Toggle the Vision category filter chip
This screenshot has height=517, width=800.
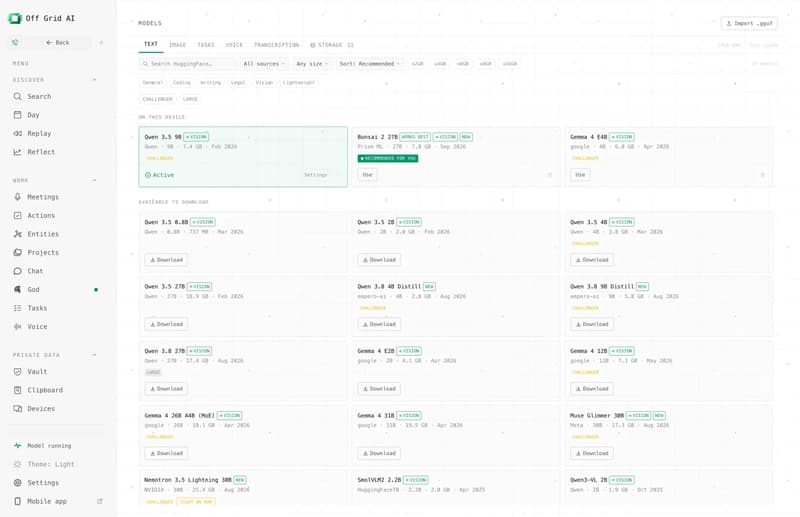[264, 82]
